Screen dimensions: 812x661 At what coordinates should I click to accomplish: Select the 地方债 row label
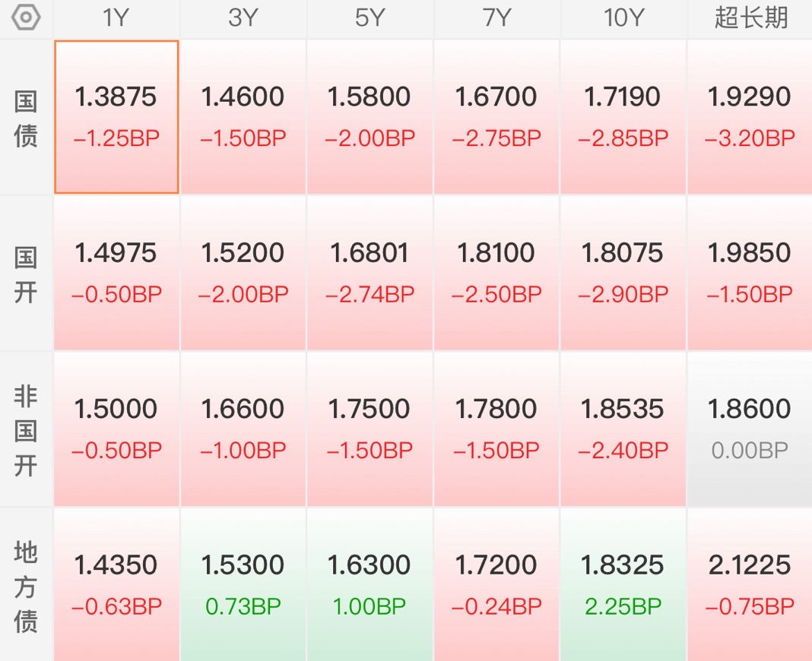click(25, 587)
